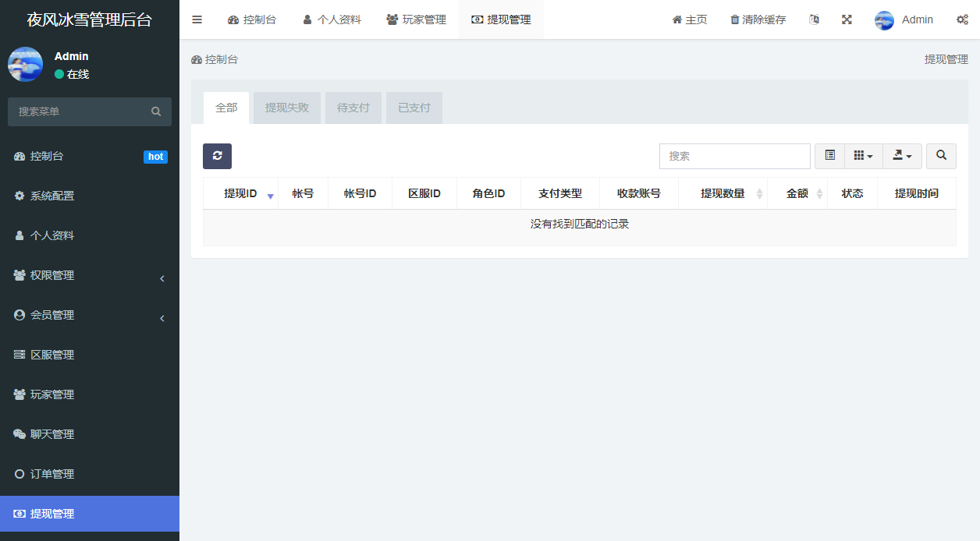Expand the 权限管理 sidebar menu
The height and width of the screenshot is (541, 980).
click(90, 275)
